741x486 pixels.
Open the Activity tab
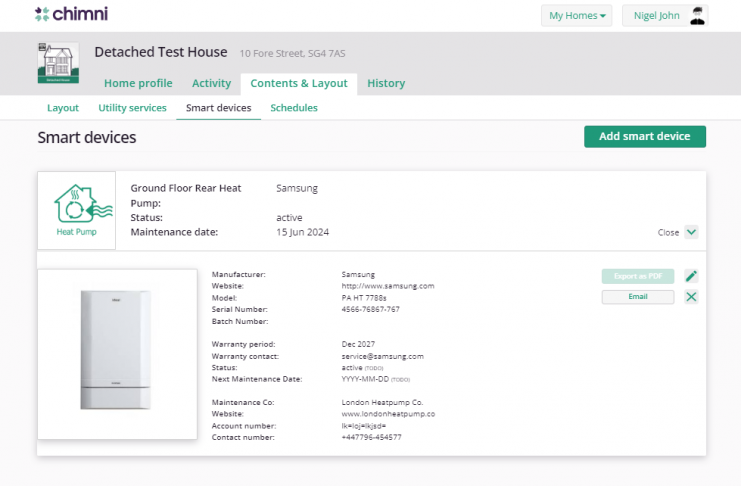pyautogui.click(x=211, y=84)
